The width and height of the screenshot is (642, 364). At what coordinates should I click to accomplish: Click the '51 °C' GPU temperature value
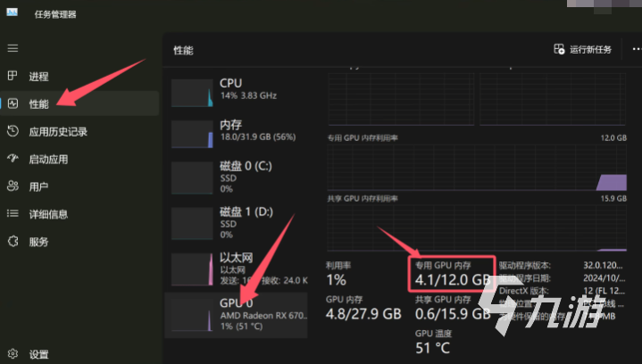(432, 348)
